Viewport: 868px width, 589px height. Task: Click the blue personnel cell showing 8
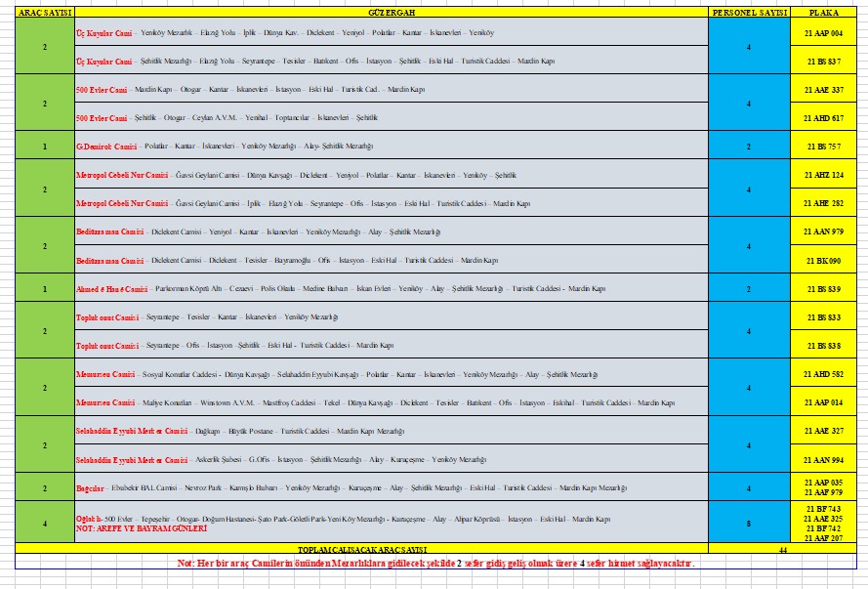coord(748,523)
